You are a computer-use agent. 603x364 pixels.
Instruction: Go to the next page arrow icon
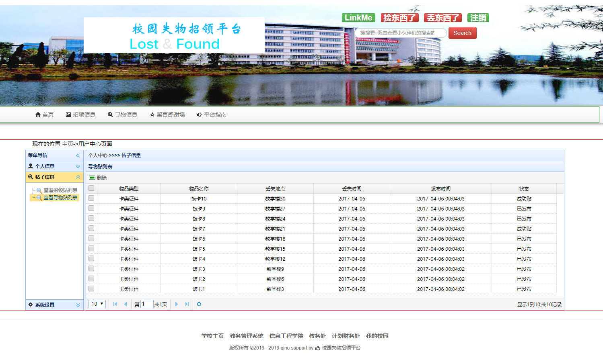coord(177,304)
